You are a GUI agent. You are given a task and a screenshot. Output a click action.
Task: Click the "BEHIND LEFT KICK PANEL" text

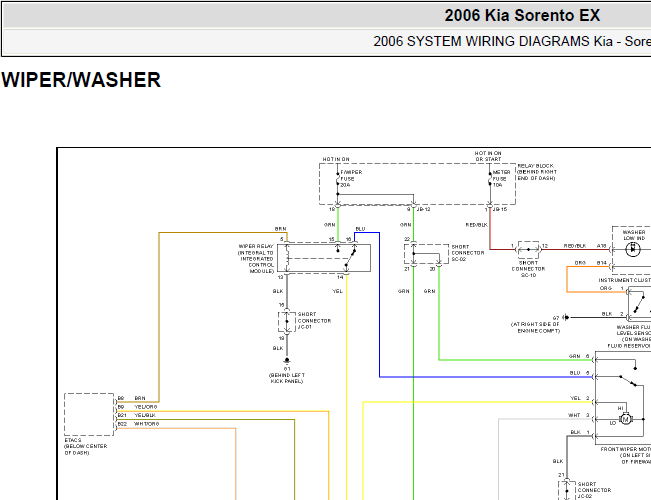click(287, 378)
